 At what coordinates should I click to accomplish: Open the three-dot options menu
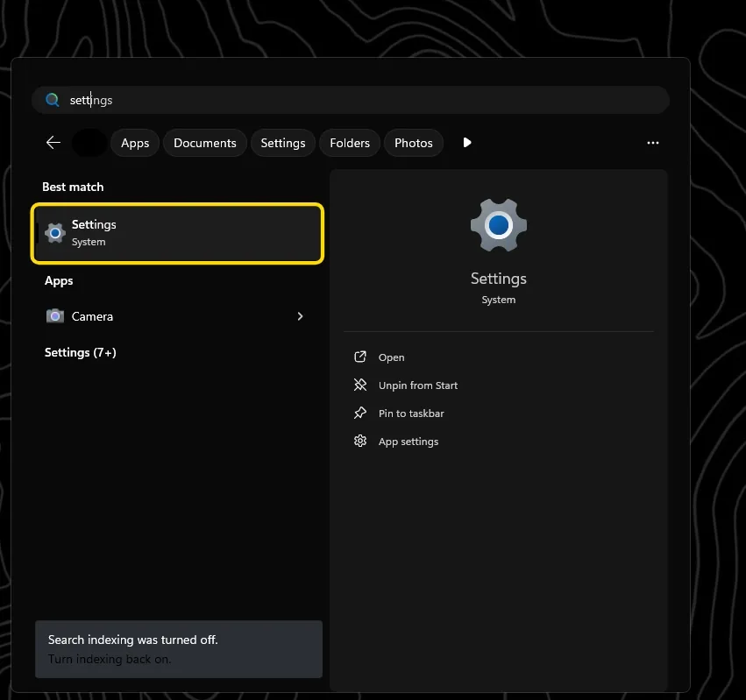coord(653,143)
